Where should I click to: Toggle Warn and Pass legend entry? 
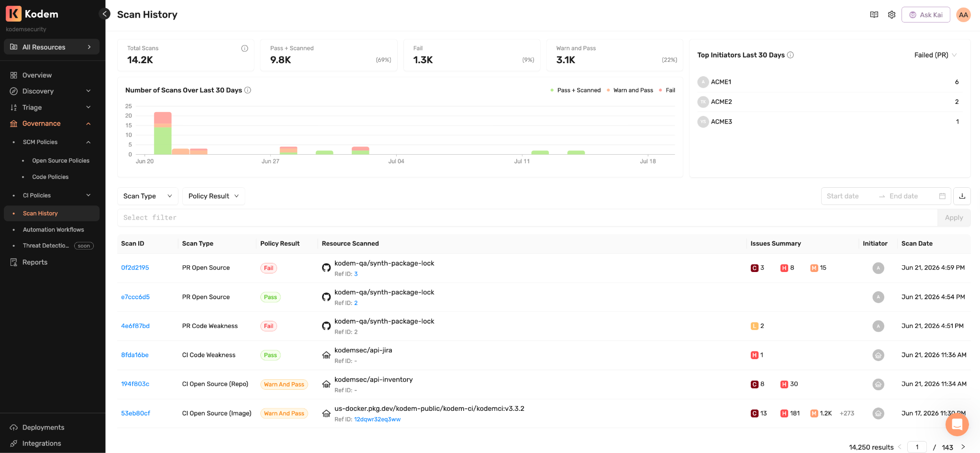click(x=630, y=90)
